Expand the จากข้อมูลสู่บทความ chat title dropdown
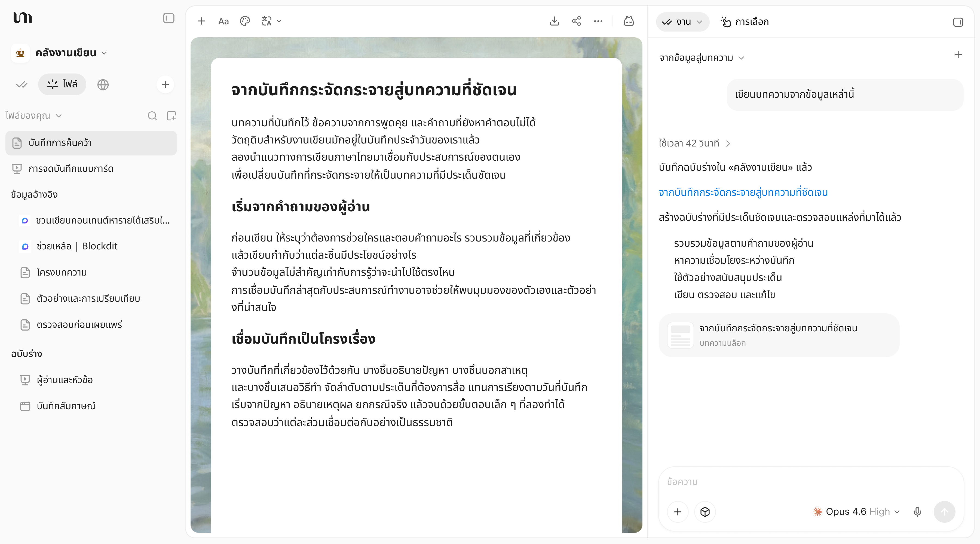980x544 pixels. click(x=701, y=58)
